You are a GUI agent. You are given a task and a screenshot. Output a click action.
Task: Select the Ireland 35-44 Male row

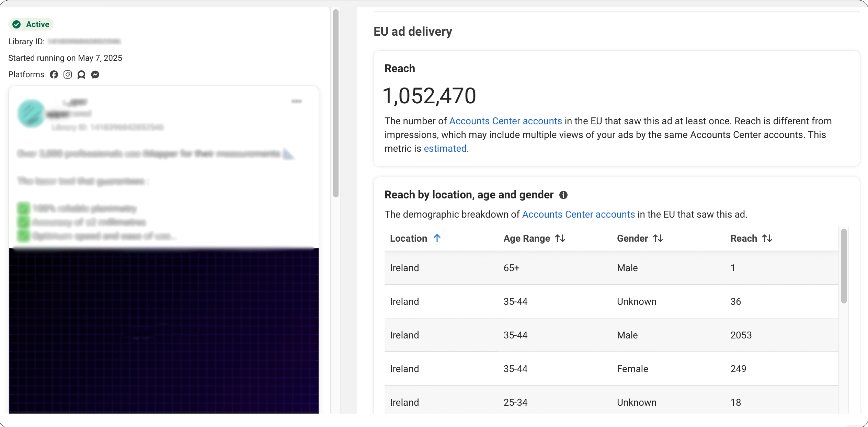(x=584, y=335)
